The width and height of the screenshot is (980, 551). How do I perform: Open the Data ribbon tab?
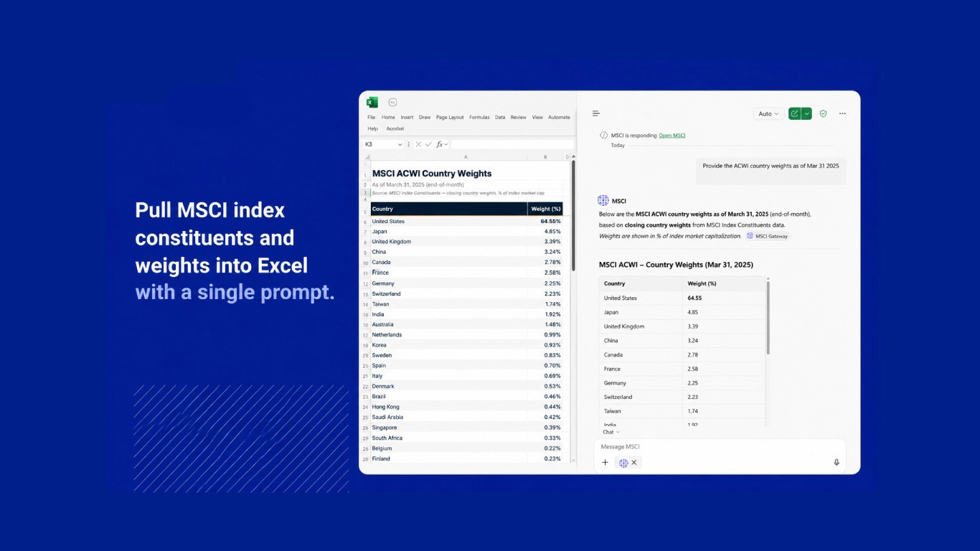tap(500, 117)
